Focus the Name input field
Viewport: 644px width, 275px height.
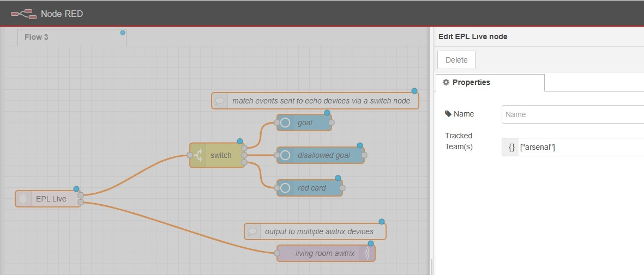pyautogui.click(x=573, y=114)
